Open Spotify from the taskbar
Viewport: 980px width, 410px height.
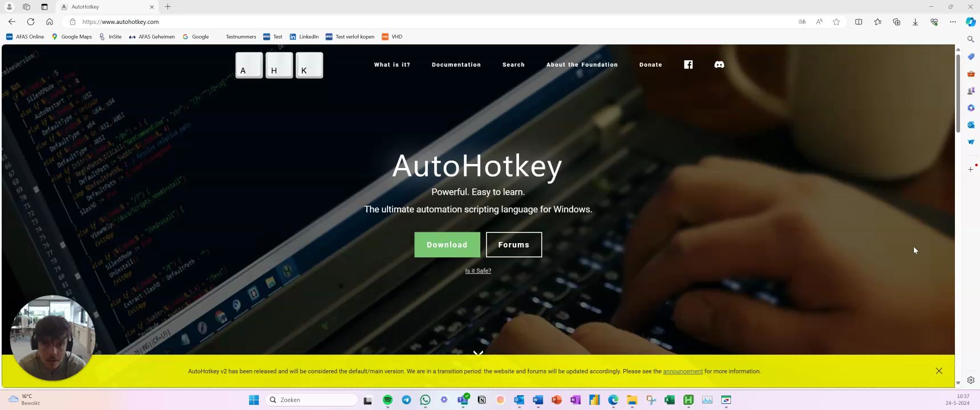click(x=387, y=400)
